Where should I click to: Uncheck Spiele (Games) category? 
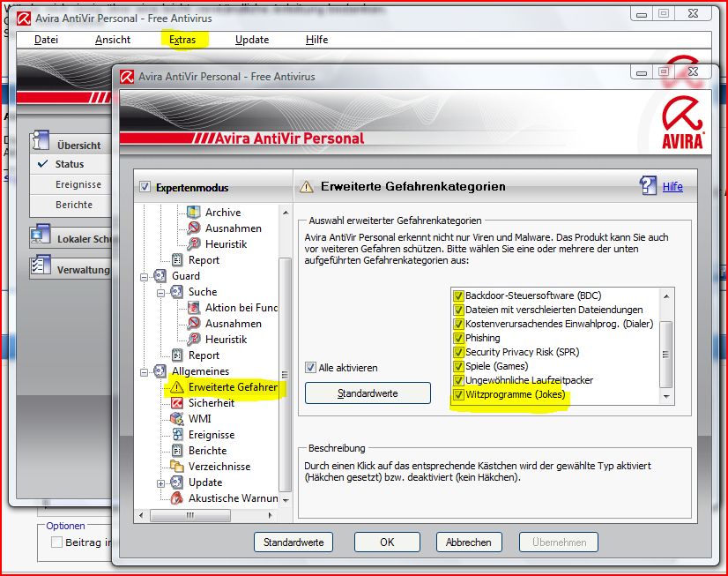coord(458,366)
